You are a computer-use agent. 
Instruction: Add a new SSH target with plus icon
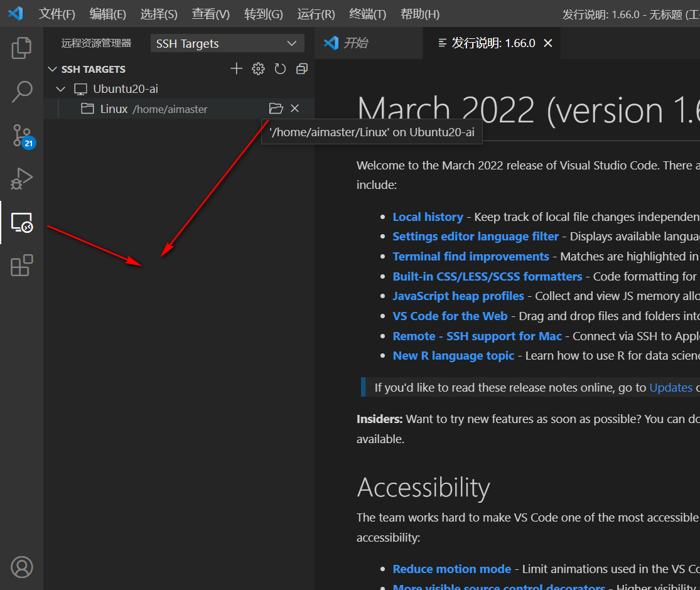tap(236, 69)
